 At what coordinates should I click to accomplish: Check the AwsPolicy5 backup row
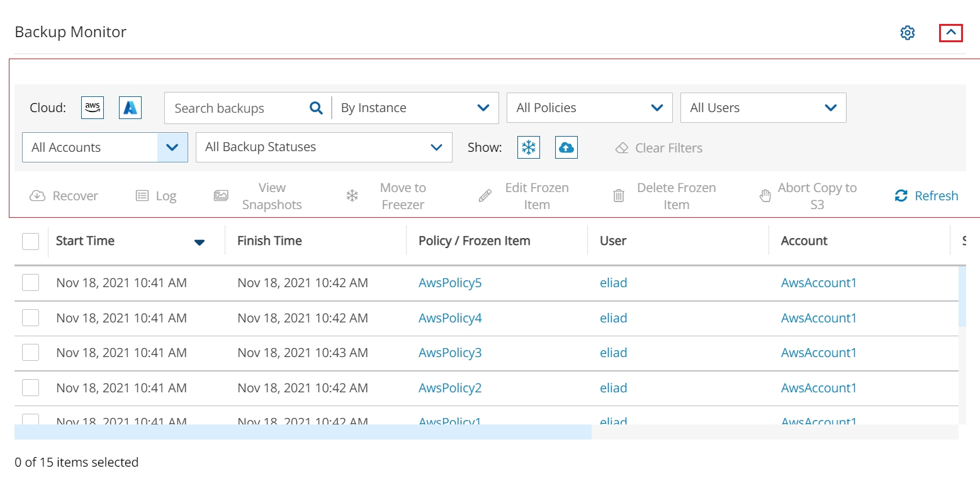tap(30, 283)
